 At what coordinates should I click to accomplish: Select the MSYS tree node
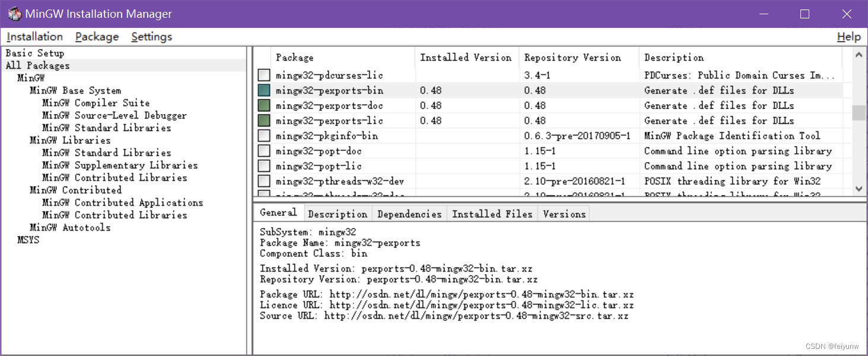tap(28, 240)
